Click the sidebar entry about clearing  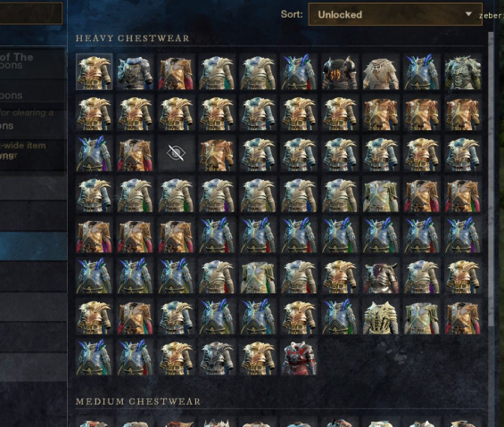pyautogui.click(x=33, y=119)
